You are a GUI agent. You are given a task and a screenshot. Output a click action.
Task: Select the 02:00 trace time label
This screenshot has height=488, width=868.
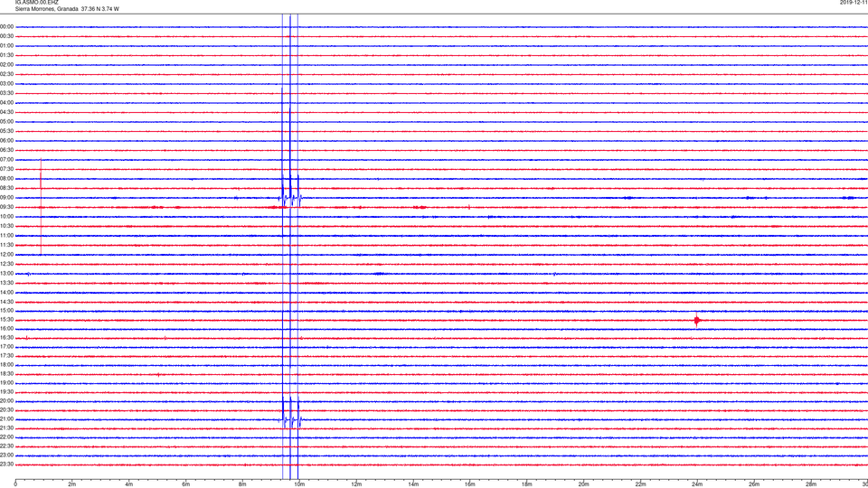click(6, 65)
